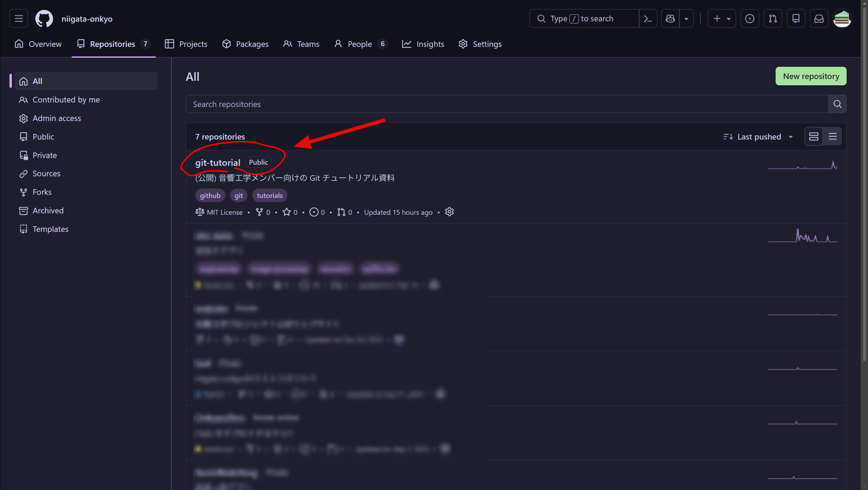Image resolution: width=868 pixels, height=490 pixels.
Task: Click the search field in top bar
Action: [x=584, y=19]
